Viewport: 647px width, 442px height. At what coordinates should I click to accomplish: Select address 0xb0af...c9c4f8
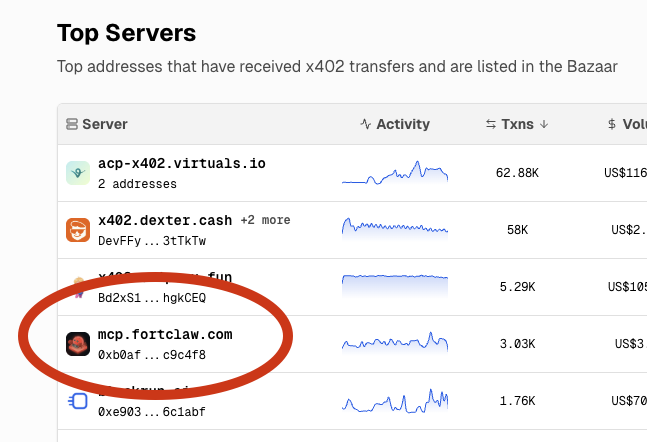[152, 355]
